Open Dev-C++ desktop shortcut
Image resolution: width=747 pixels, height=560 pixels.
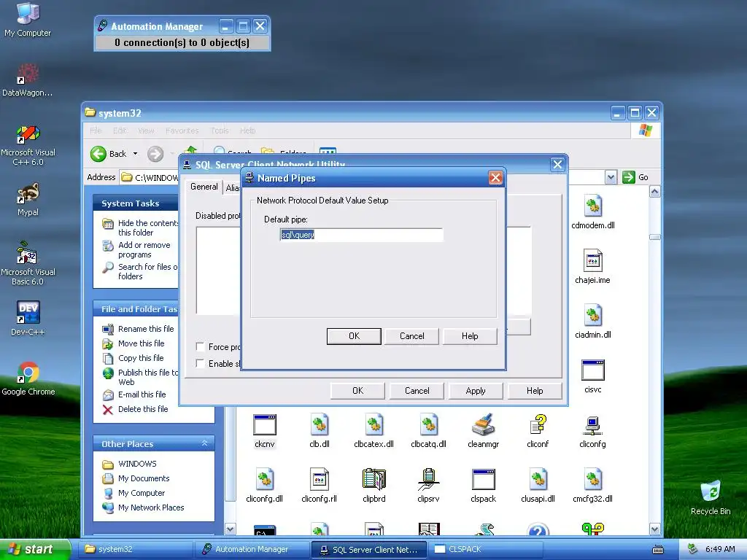(28, 319)
